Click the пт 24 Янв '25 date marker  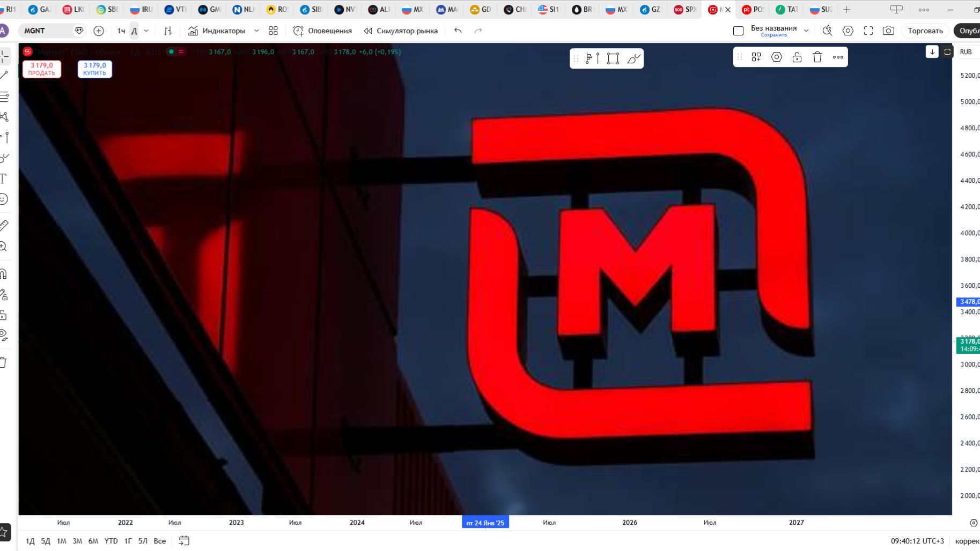coord(485,523)
